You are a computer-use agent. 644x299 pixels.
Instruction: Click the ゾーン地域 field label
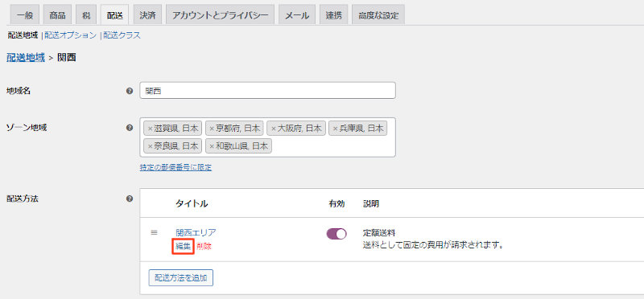(x=27, y=128)
